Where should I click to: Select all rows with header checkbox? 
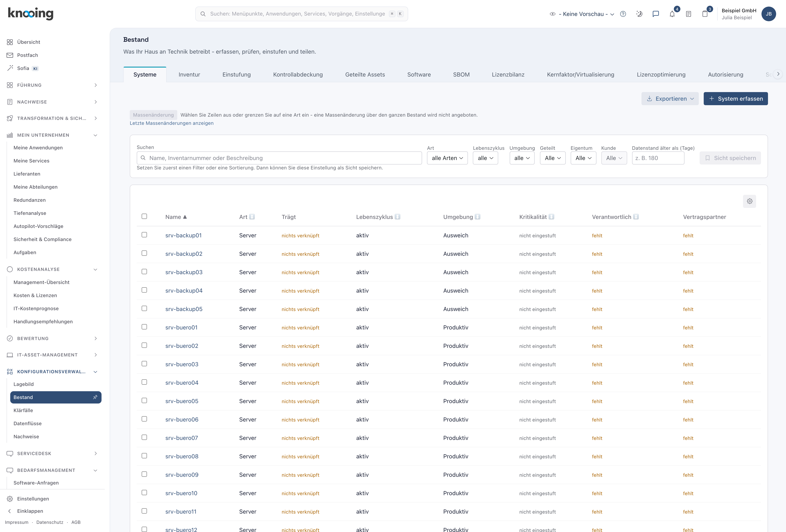click(x=145, y=216)
